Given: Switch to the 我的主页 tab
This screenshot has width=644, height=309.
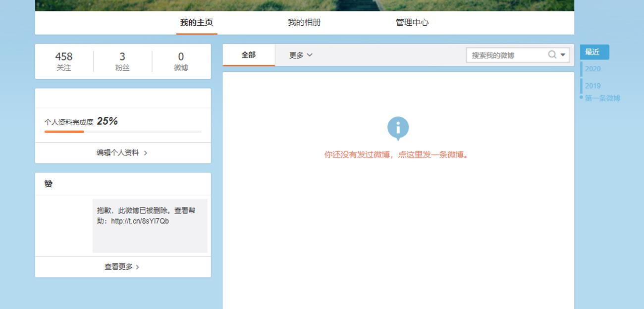Looking at the screenshot, I should click(196, 22).
